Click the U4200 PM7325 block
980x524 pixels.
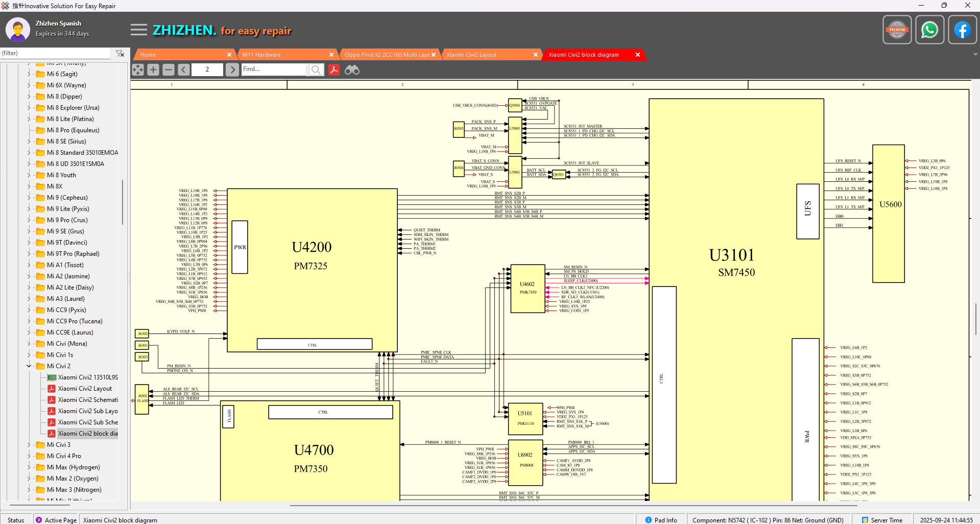point(312,270)
